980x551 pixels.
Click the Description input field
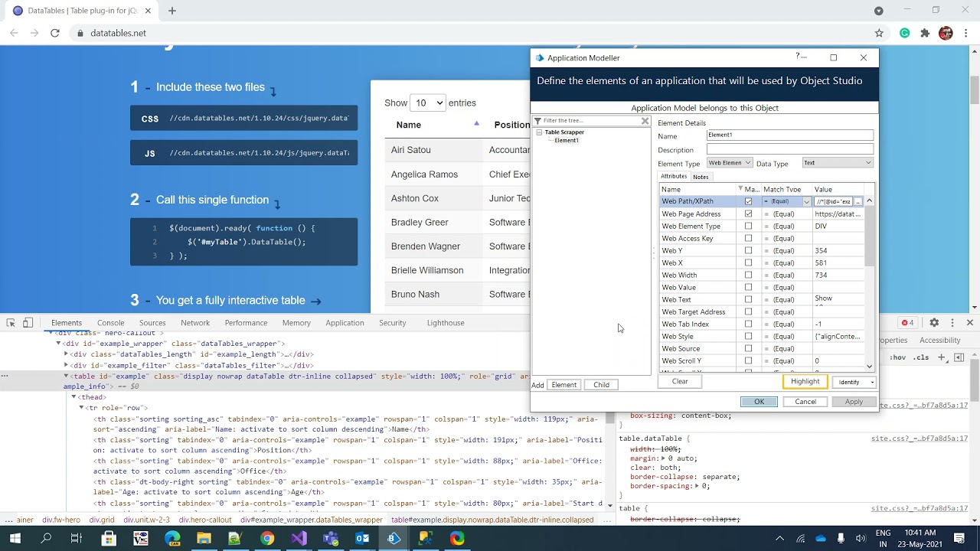click(789, 149)
